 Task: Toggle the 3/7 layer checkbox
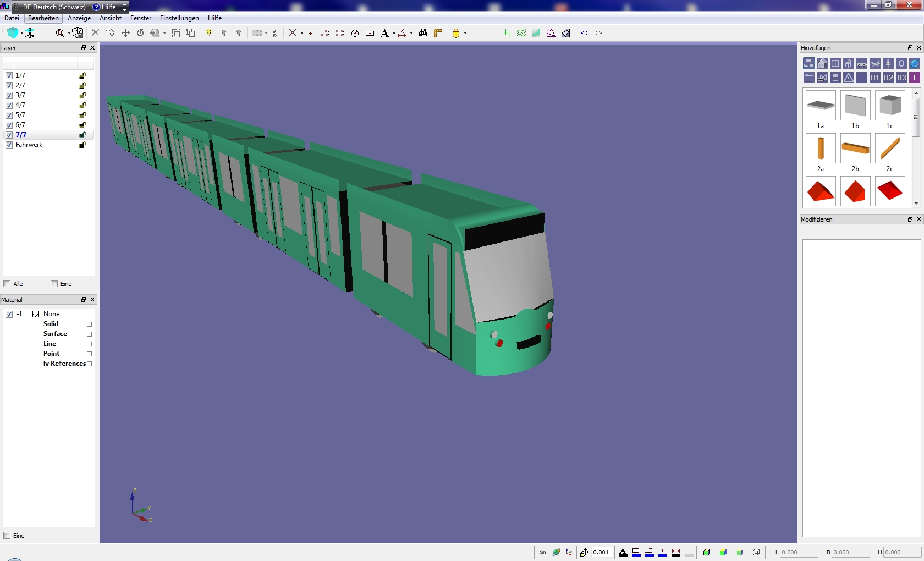(x=9, y=95)
